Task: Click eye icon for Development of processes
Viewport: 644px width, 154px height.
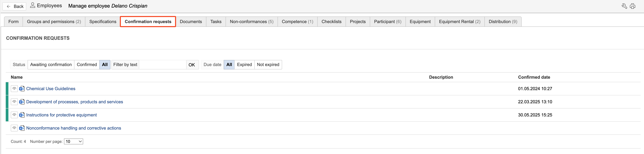Action: pyautogui.click(x=14, y=102)
